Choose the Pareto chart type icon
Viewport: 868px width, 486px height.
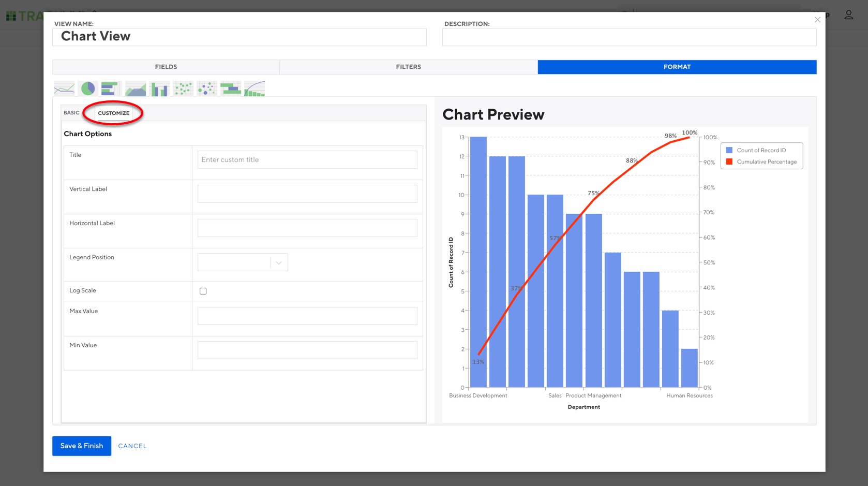point(255,89)
